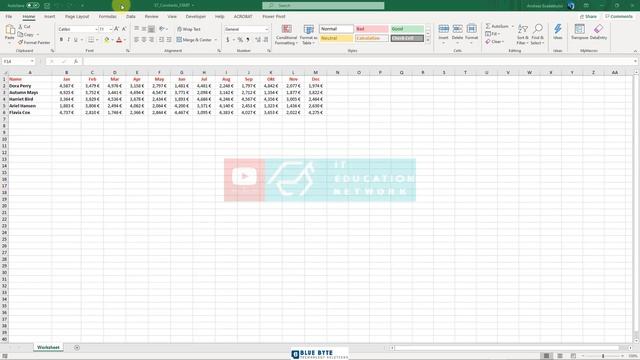Switch to the Data ribbon tab

coord(131,16)
